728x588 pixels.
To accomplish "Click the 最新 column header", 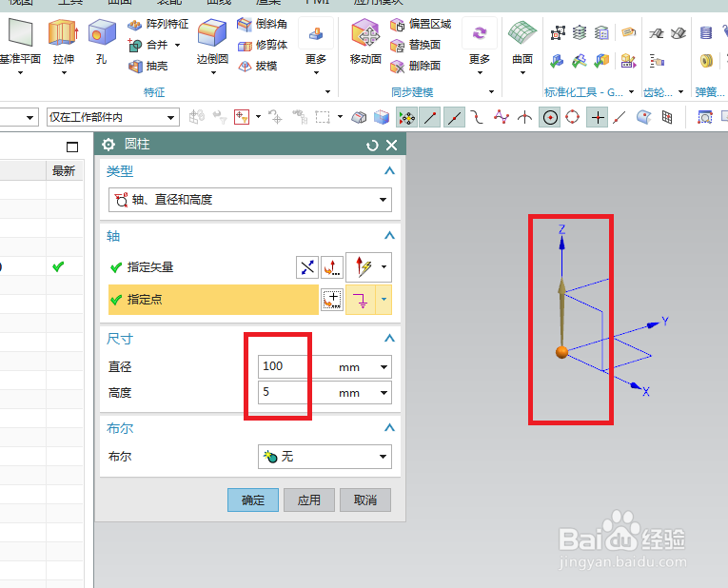I will [64, 170].
